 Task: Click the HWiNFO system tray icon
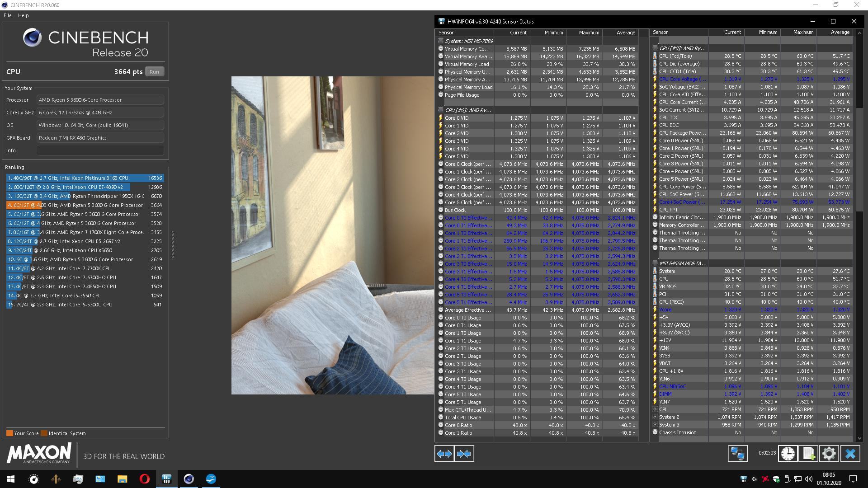click(743, 479)
